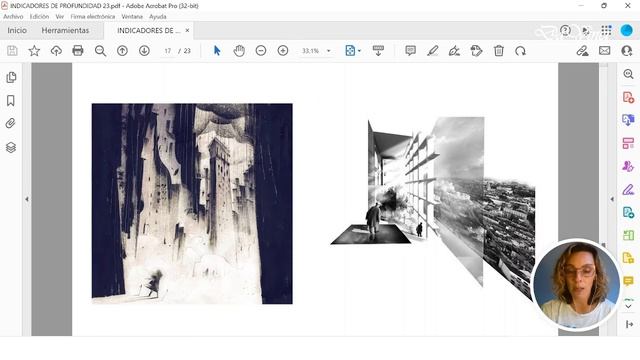Viewport: 640px width, 360px height.
Task: Add a comment note icon
Action: (x=411, y=51)
